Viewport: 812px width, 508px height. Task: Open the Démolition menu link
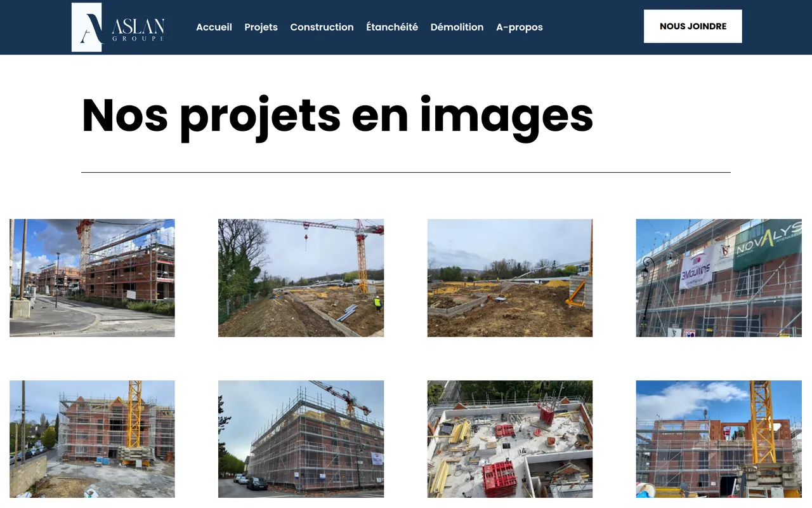tap(457, 27)
